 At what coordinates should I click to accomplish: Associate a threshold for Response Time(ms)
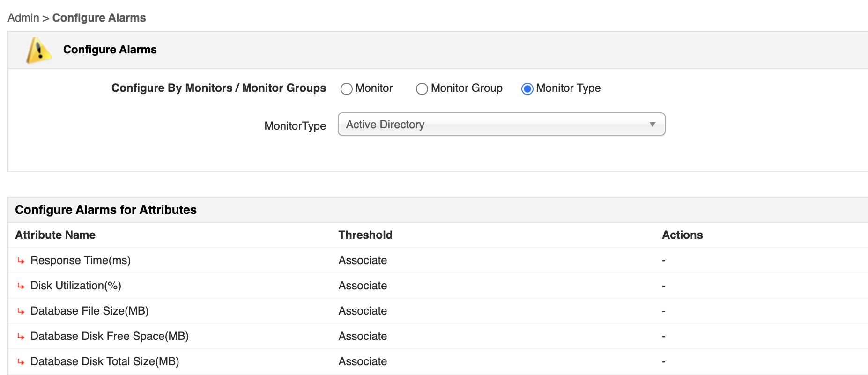(363, 260)
